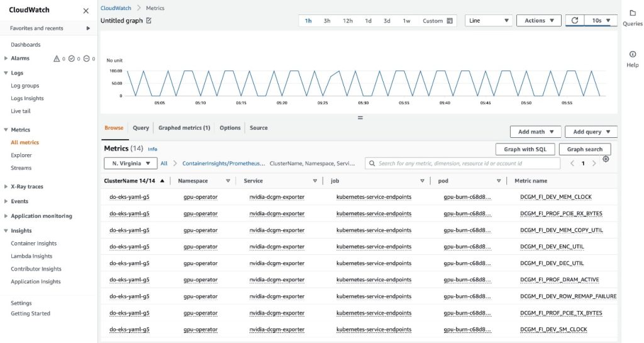This screenshot has width=644, height=343.
Task: Filter the pod column
Action: 499,181
